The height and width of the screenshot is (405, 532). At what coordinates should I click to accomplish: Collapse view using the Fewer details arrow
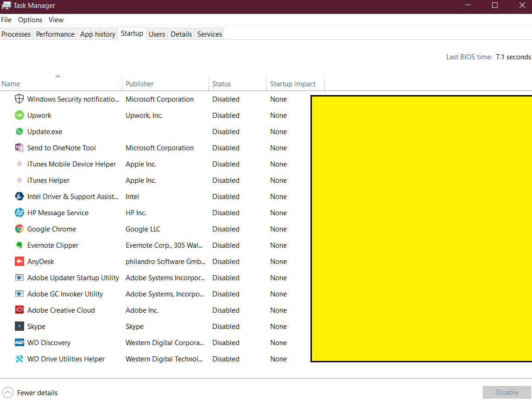point(8,393)
